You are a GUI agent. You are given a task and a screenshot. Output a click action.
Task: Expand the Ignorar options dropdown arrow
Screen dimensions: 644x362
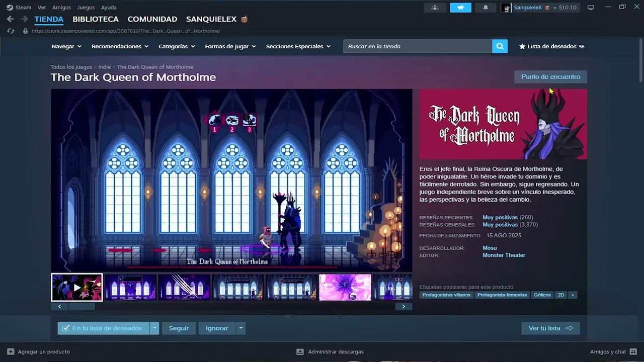point(241,328)
